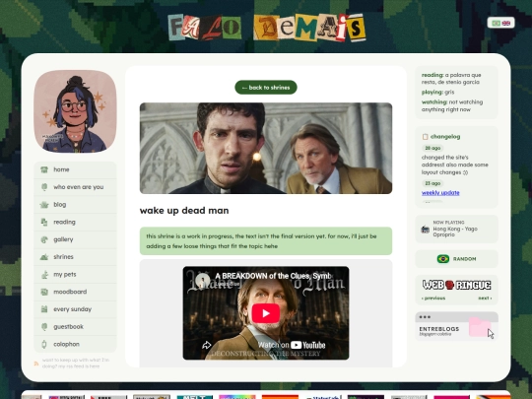Click the 'reading:' status line
This screenshot has height=399, width=532.
[x=451, y=79]
